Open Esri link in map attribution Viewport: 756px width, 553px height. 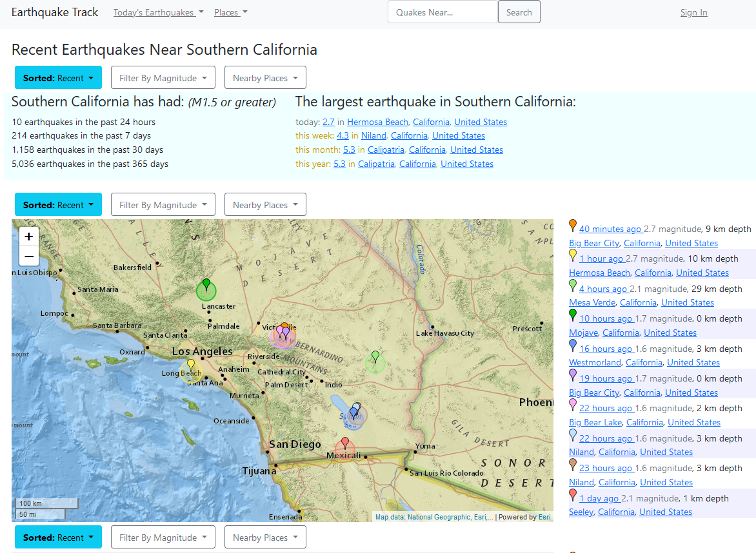coord(544,517)
